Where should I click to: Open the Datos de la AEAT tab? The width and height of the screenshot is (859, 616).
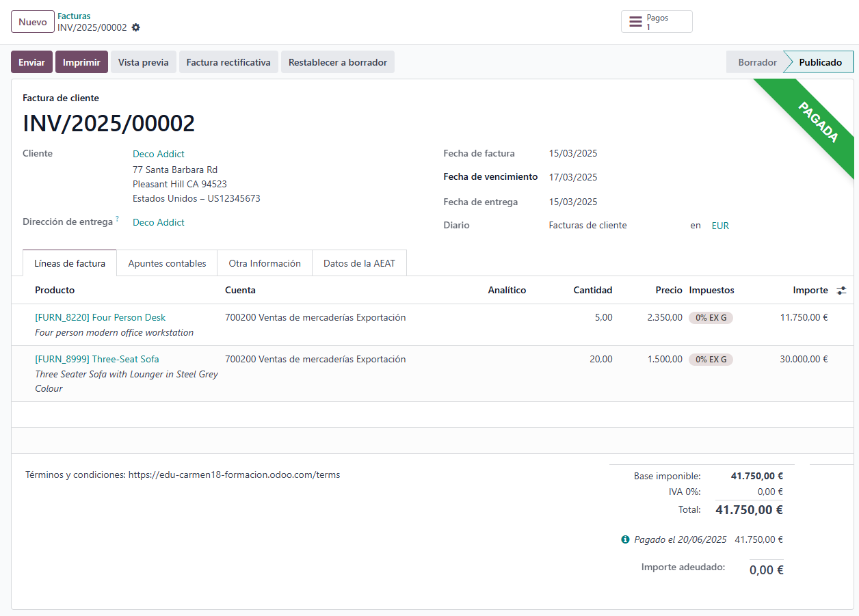[359, 263]
